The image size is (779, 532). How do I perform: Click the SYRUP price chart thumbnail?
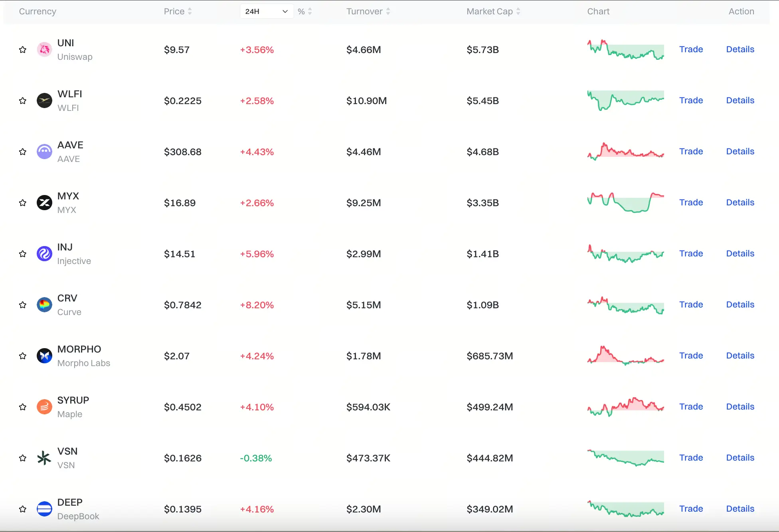pos(625,407)
